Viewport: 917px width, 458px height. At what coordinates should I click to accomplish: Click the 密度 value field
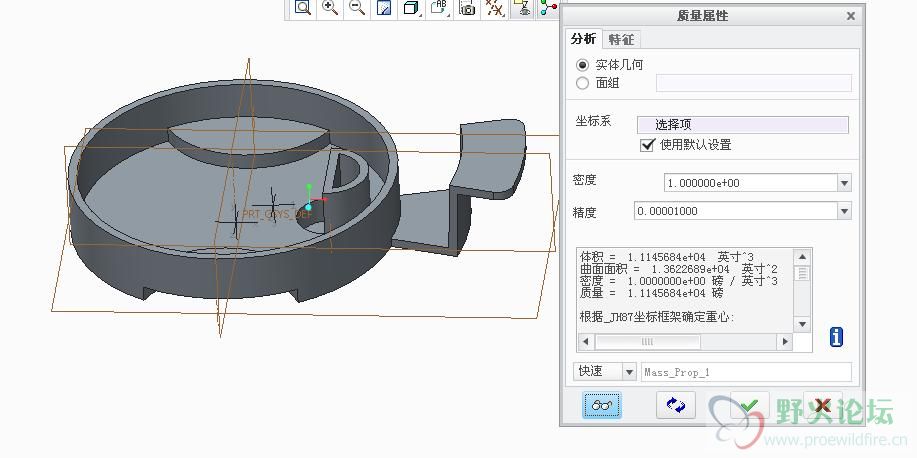click(x=751, y=183)
